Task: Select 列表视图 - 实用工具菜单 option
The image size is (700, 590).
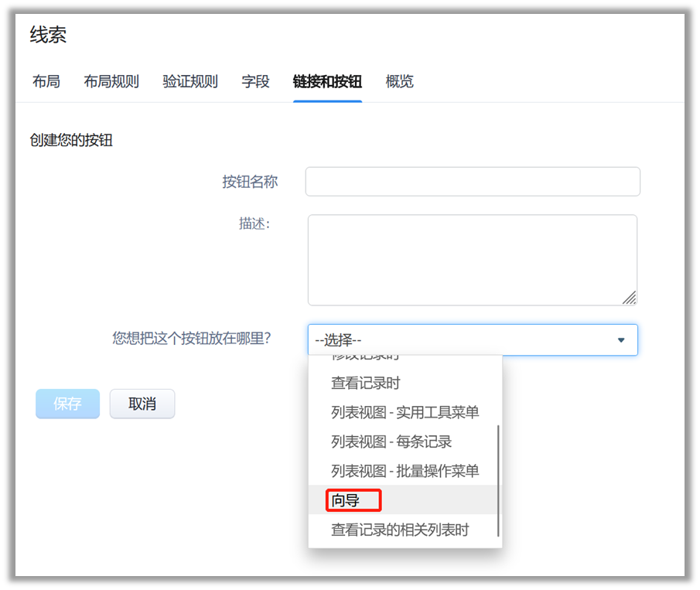Action: pyautogui.click(x=405, y=412)
